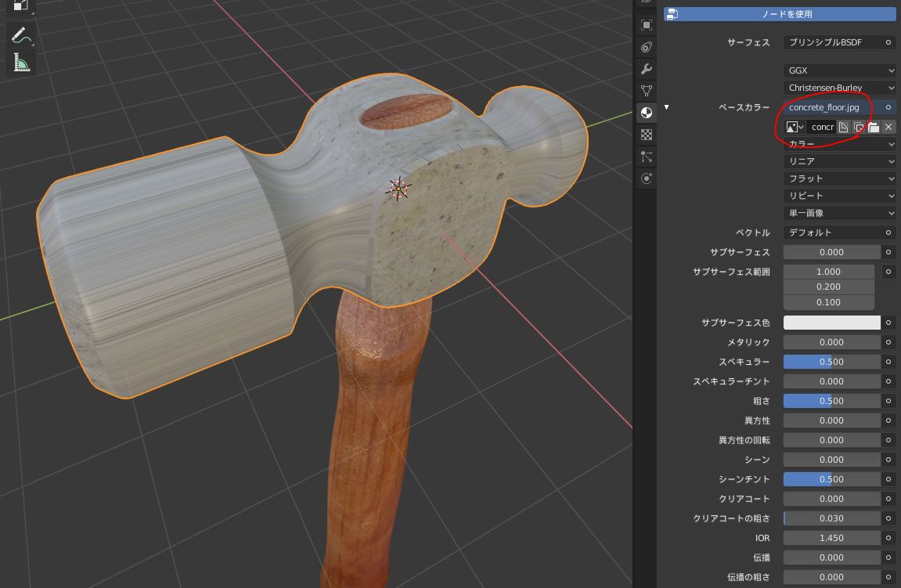Open the properties tab below Object tab
Viewport: 901px width, 588px height.
[647, 47]
